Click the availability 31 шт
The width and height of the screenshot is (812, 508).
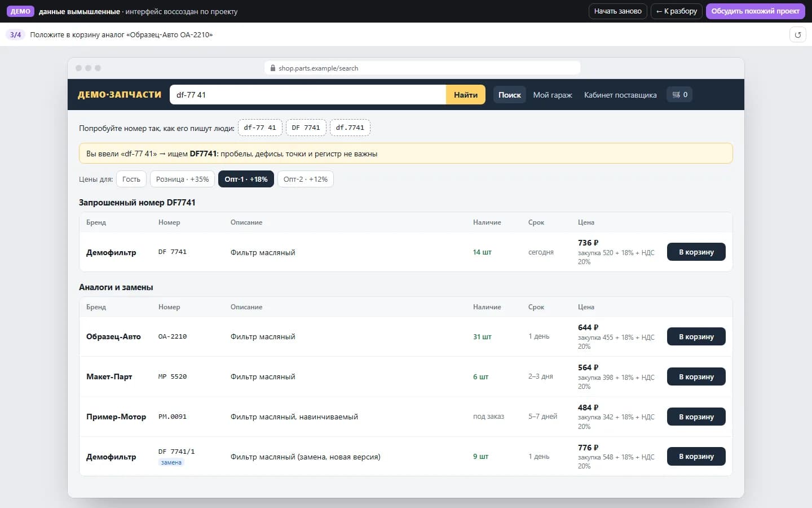482,336
